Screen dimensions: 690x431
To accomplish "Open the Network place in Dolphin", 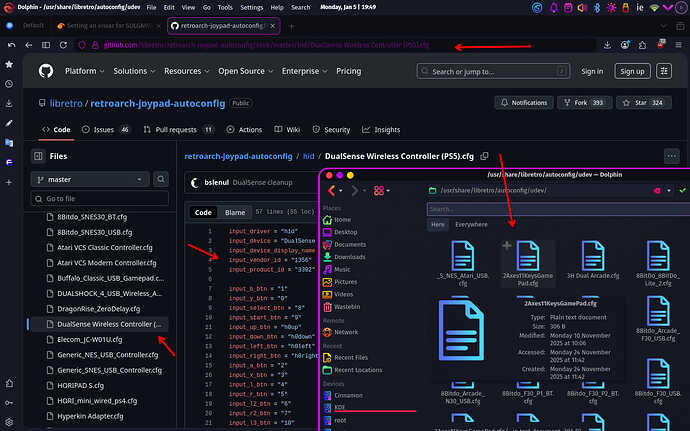I will (x=346, y=332).
